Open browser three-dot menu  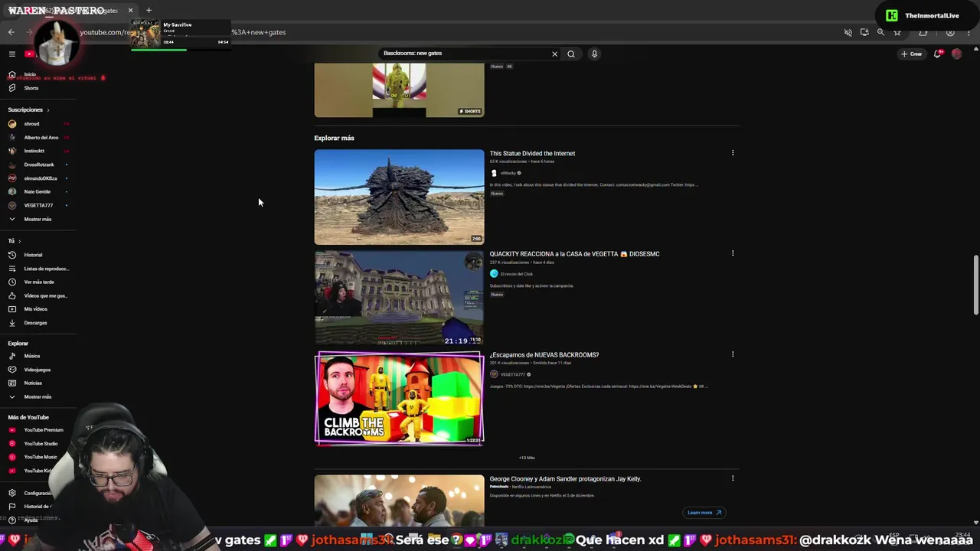(968, 32)
